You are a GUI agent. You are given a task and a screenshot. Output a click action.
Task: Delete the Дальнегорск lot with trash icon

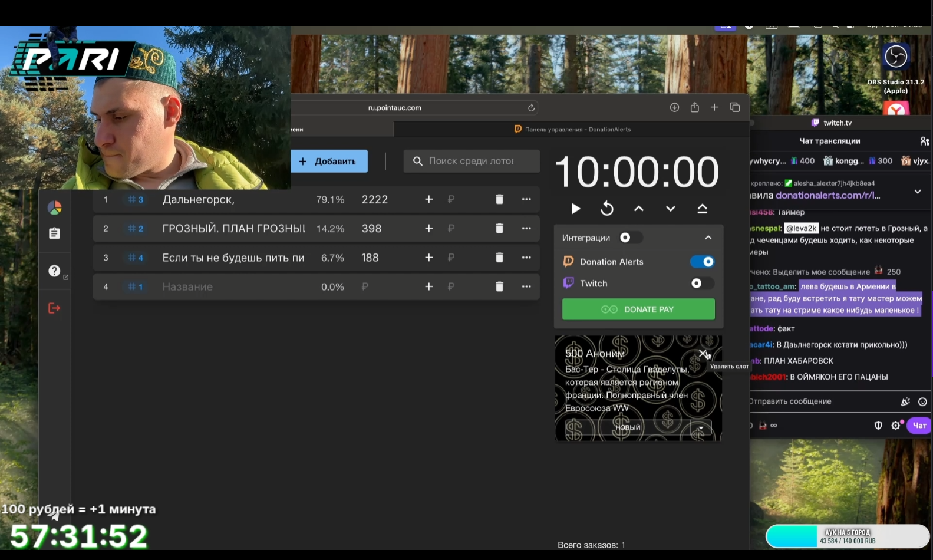pos(499,199)
